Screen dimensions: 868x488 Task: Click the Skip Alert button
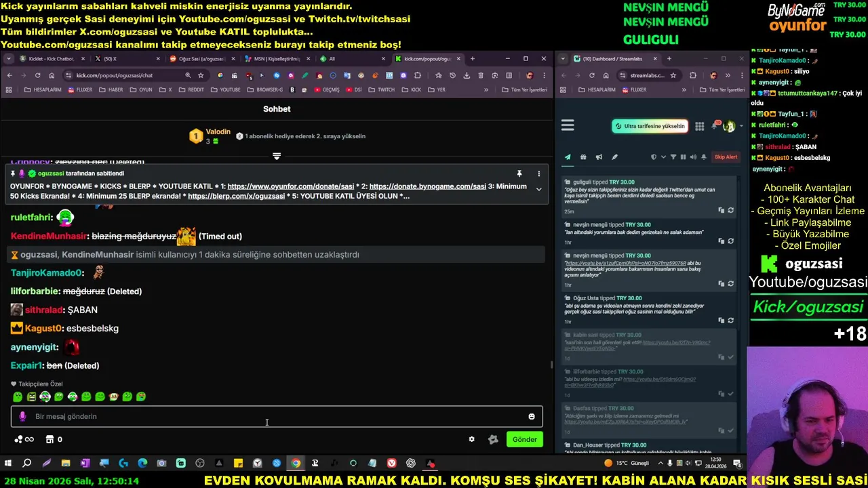pyautogui.click(x=726, y=157)
